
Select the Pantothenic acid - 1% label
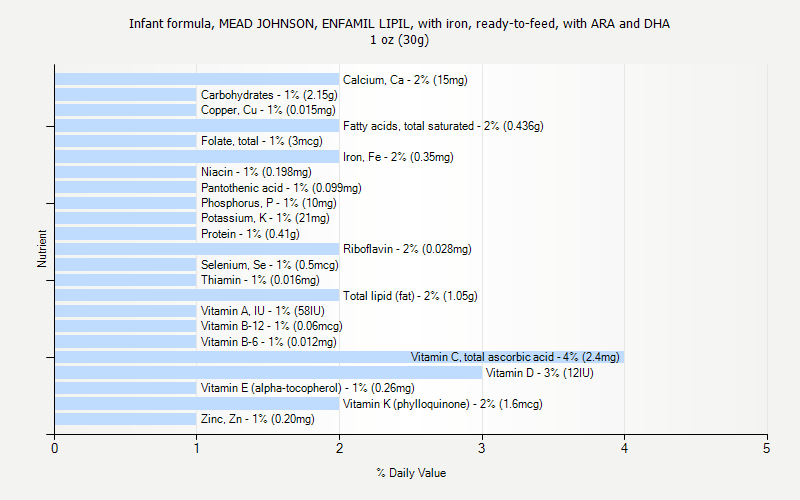pyautogui.click(x=255, y=188)
